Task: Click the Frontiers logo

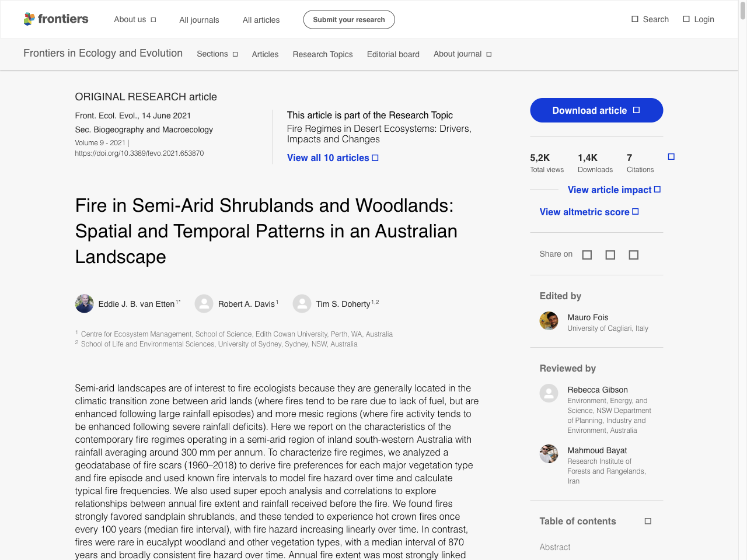Action: point(56,19)
